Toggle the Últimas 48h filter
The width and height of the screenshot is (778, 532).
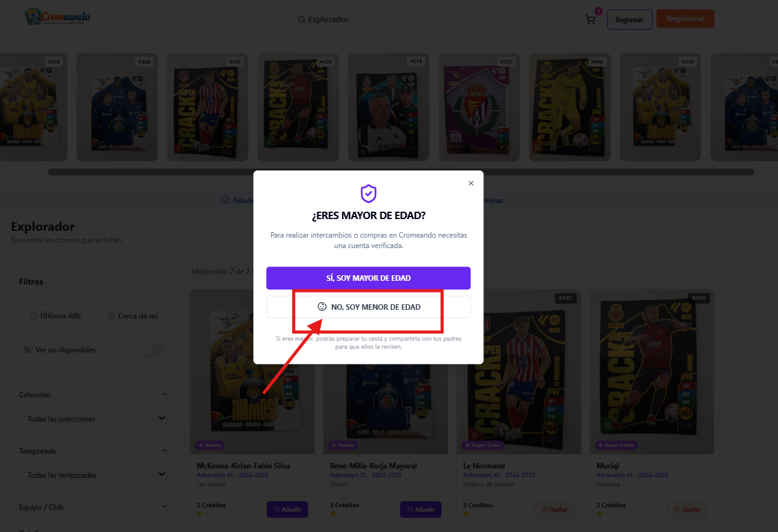coord(55,315)
